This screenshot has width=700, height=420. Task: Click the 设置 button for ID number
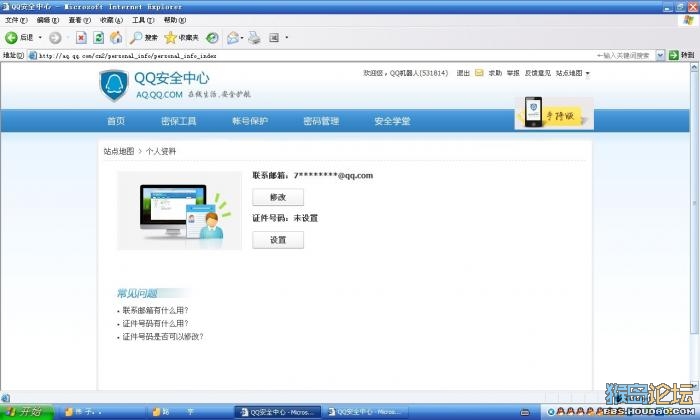point(278,240)
